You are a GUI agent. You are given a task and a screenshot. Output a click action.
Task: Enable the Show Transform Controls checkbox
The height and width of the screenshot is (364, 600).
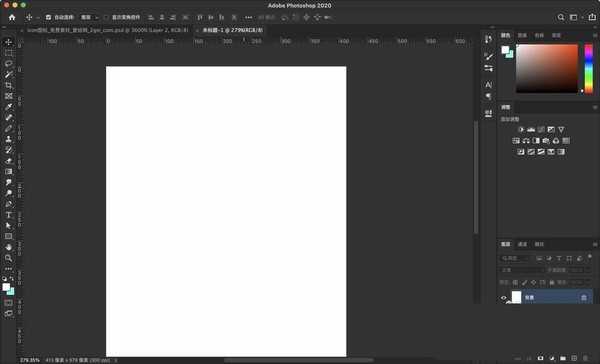106,18
